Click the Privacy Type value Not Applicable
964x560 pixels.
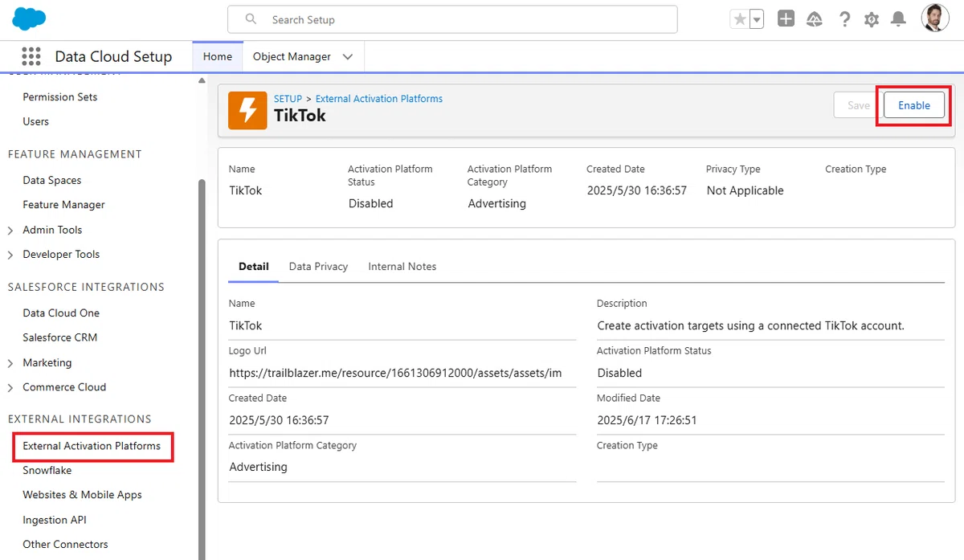(745, 190)
